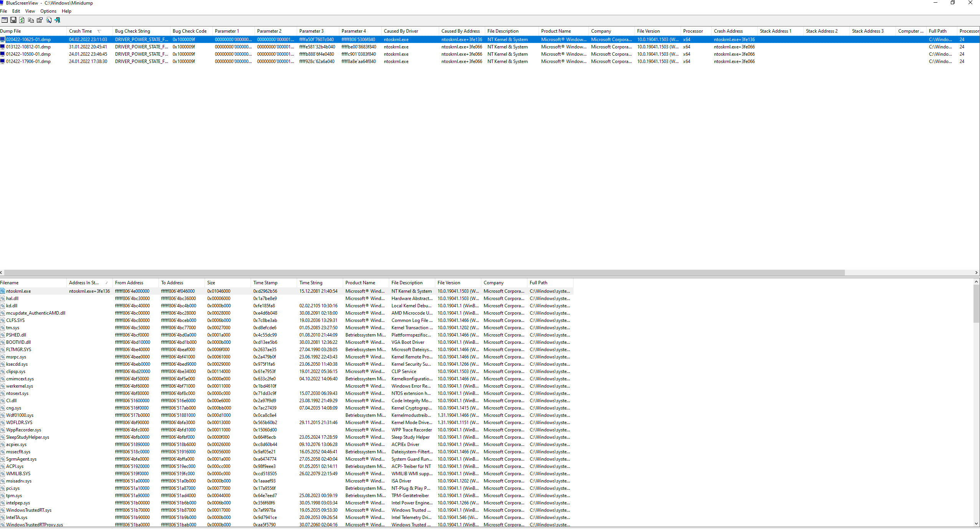Select the 012422-17906-01.dmp row
The image size is (980, 529).
click(x=28, y=61)
